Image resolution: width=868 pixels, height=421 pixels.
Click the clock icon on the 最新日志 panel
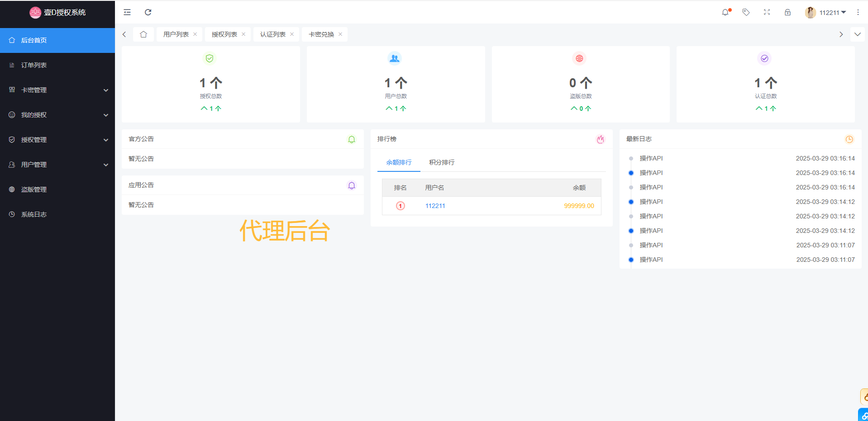point(849,139)
